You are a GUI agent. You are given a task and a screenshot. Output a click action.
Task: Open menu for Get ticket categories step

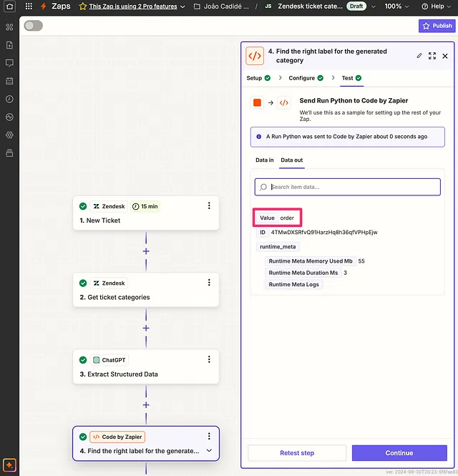click(x=209, y=283)
